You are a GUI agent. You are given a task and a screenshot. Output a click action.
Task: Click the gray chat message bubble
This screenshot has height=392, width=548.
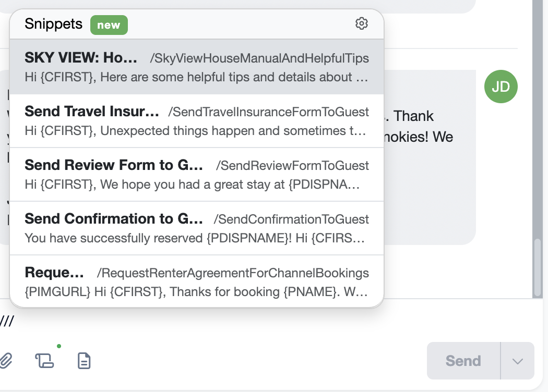(430, 157)
